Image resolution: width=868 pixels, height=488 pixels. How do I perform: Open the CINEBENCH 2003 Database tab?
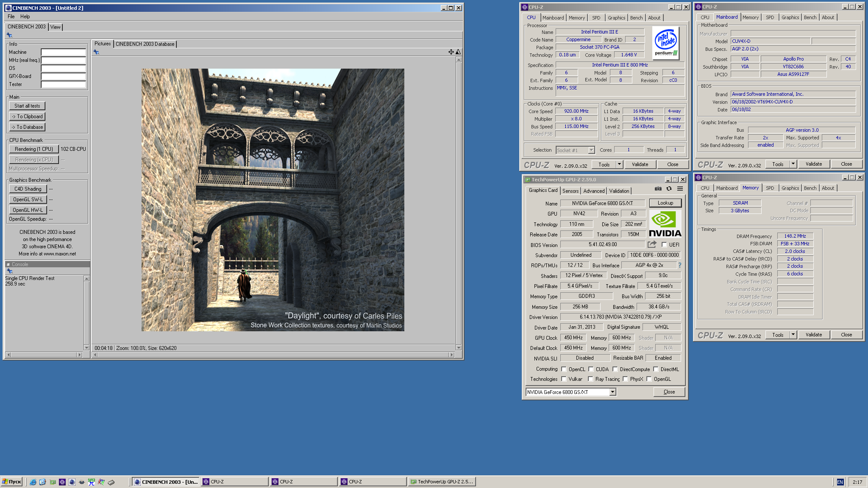(145, 44)
